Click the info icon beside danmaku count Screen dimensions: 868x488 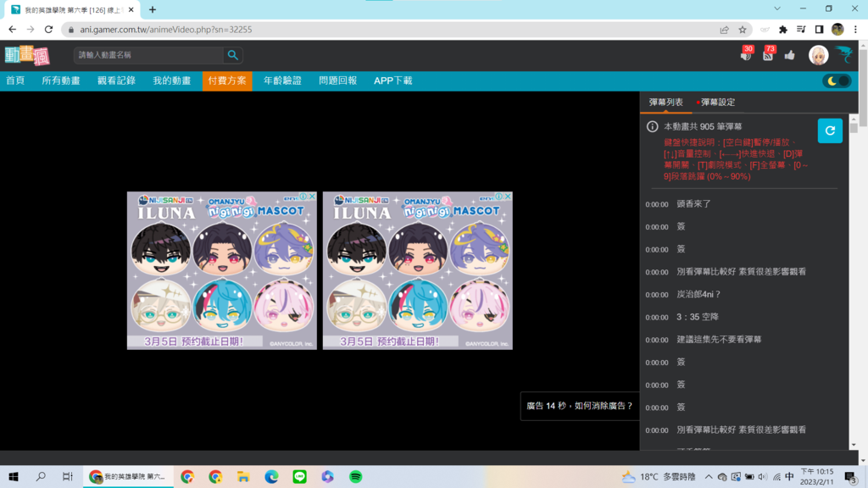coord(652,127)
